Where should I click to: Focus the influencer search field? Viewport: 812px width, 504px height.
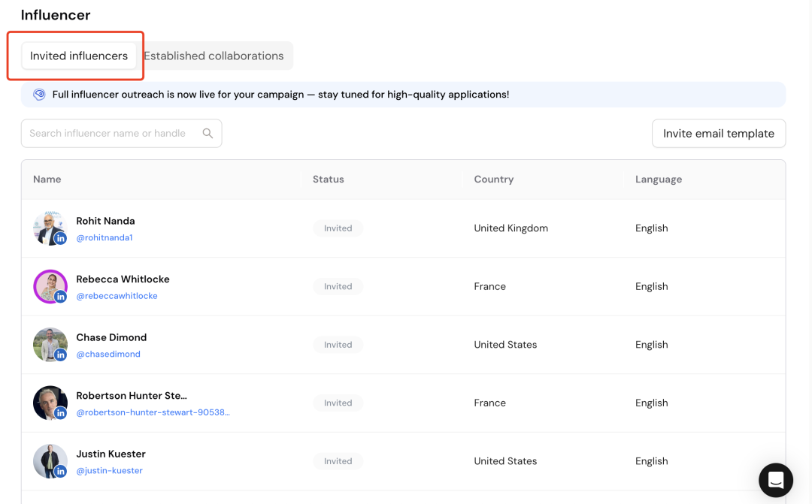[113, 134]
